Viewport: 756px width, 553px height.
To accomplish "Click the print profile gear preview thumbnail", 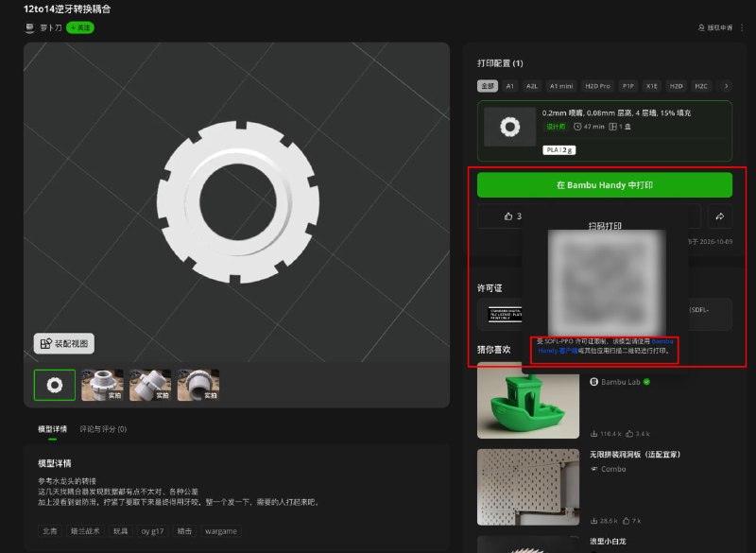I will (x=509, y=127).
